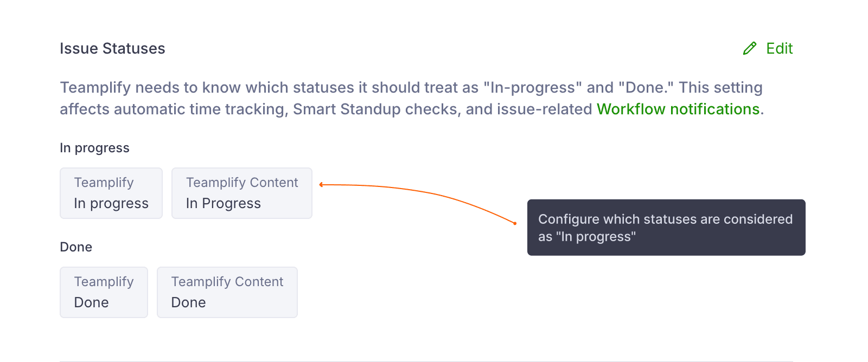Click the "In progress" section label
The width and height of the screenshot is (868, 362).
coord(94,148)
